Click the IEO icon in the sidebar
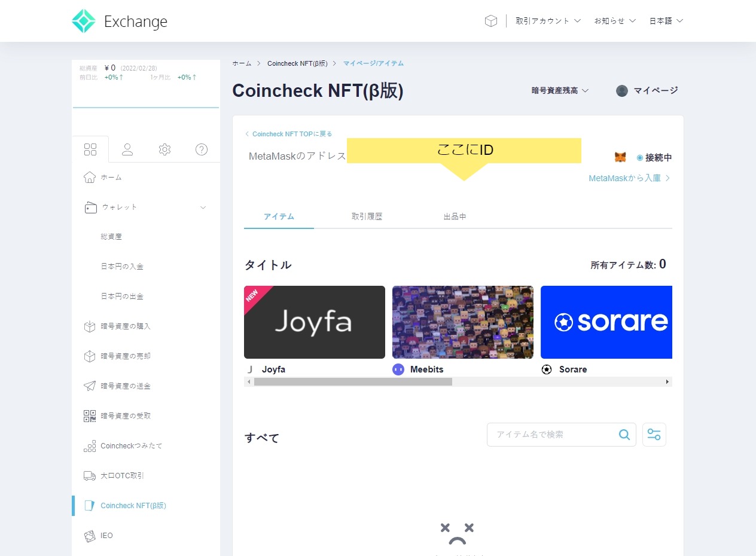 point(90,536)
